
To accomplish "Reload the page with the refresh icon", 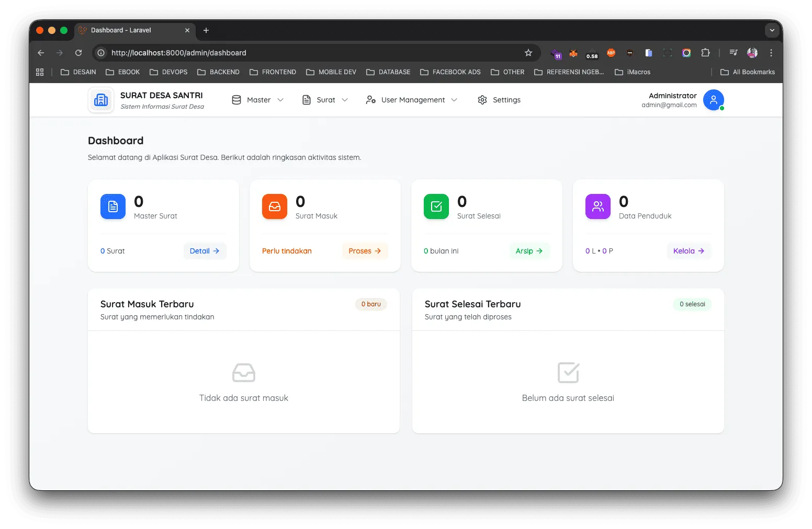I will pos(78,53).
